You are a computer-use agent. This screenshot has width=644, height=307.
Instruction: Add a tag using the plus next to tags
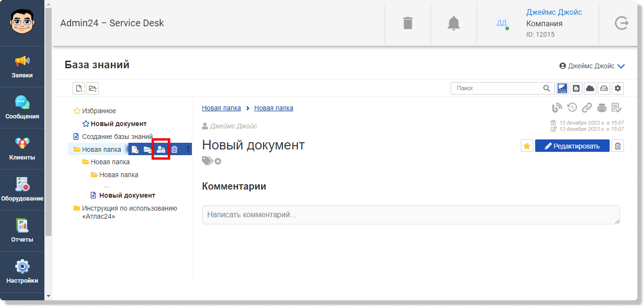218,161
